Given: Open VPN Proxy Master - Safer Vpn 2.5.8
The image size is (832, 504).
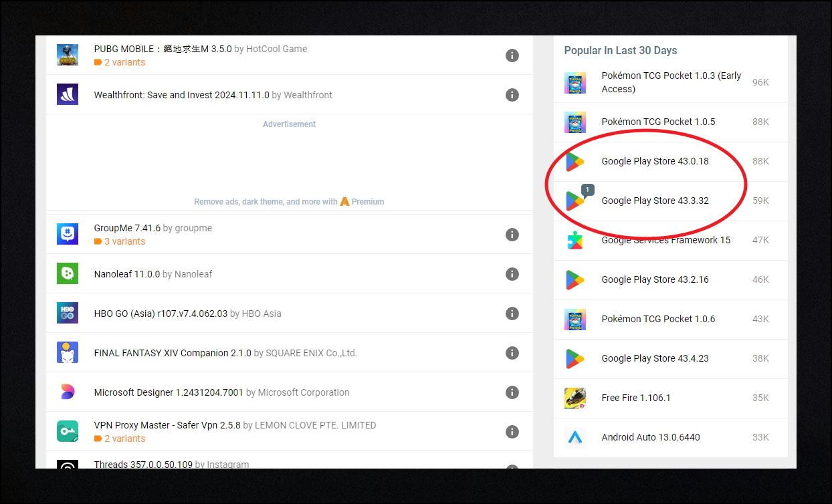Looking at the screenshot, I should (167, 425).
